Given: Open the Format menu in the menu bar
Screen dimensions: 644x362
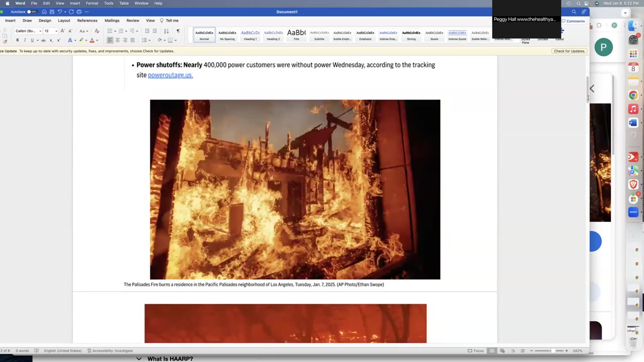Looking at the screenshot, I should pyautogui.click(x=92, y=3).
